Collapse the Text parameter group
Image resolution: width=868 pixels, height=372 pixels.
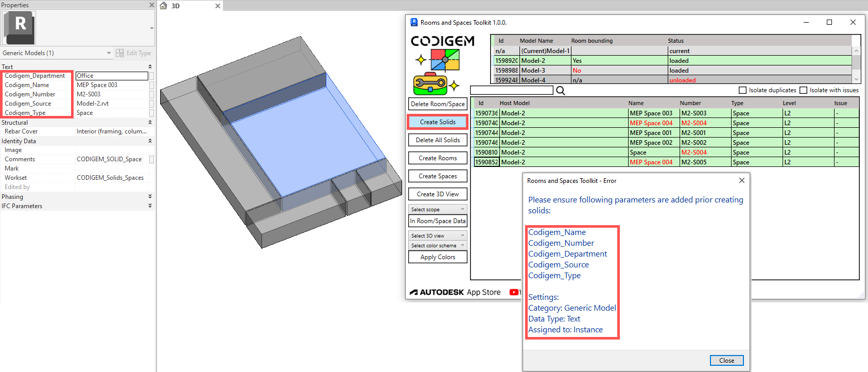[150, 66]
